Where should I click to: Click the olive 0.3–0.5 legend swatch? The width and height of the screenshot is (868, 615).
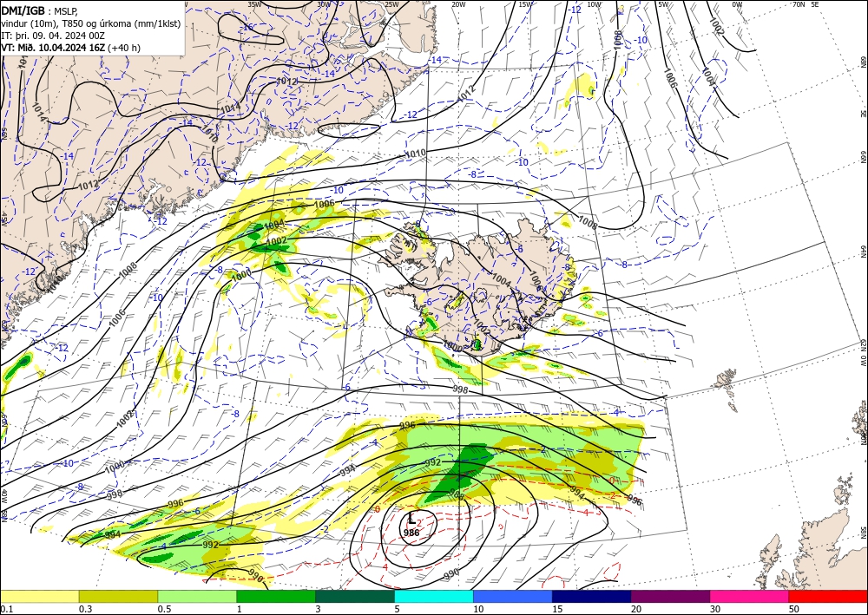click(x=118, y=596)
